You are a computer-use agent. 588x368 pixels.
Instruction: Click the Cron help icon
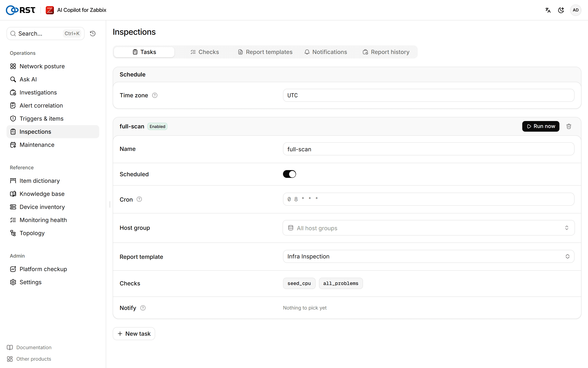pyautogui.click(x=139, y=199)
